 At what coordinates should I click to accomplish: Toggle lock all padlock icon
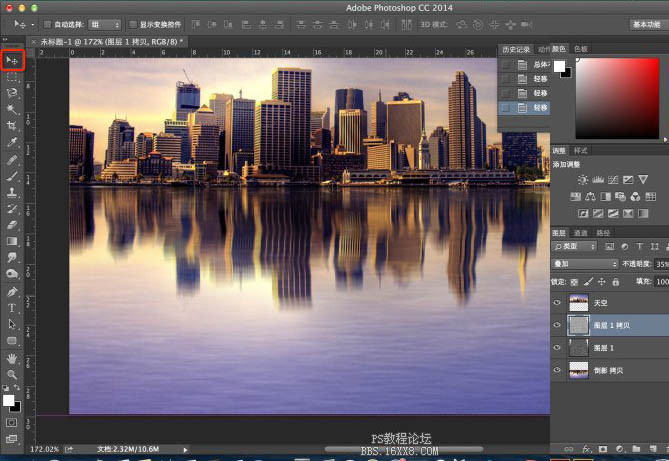pyautogui.click(x=615, y=281)
